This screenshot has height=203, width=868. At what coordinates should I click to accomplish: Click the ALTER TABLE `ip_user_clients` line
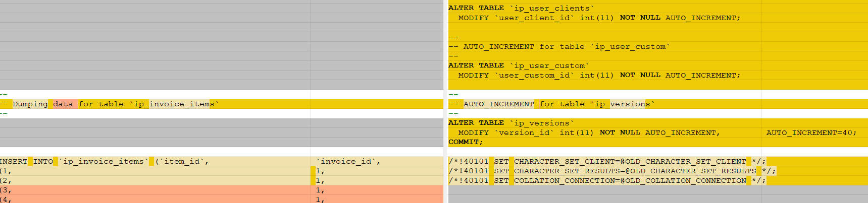click(x=521, y=8)
